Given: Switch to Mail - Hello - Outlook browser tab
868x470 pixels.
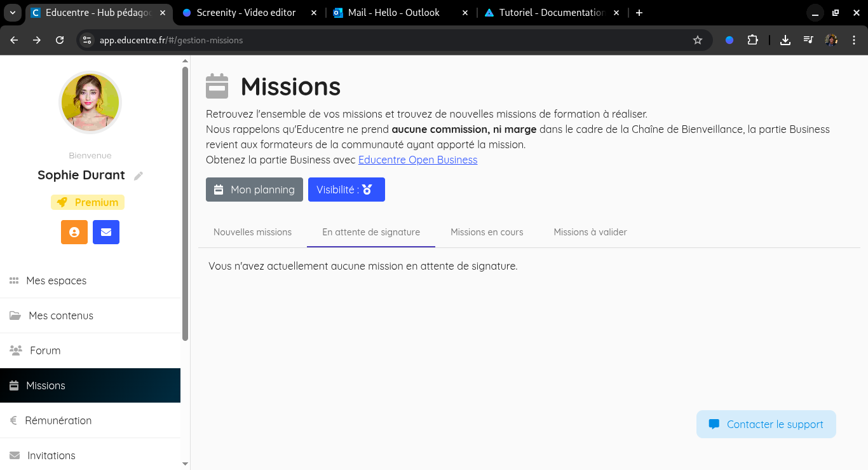Looking at the screenshot, I should click(402, 13).
